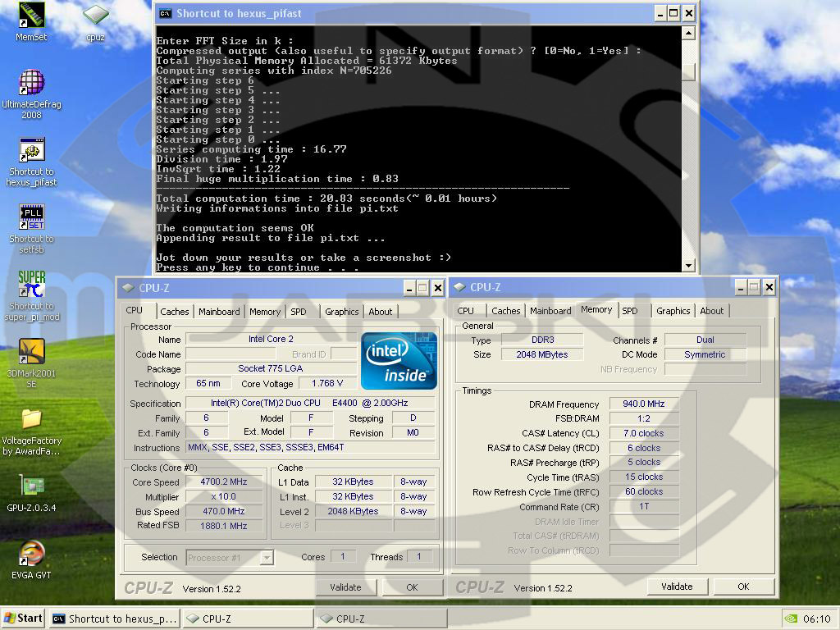The image size is (840, 630).
Task: Click the Channels # Dual field
Action: pyautogui.click(x=705, y=340)
